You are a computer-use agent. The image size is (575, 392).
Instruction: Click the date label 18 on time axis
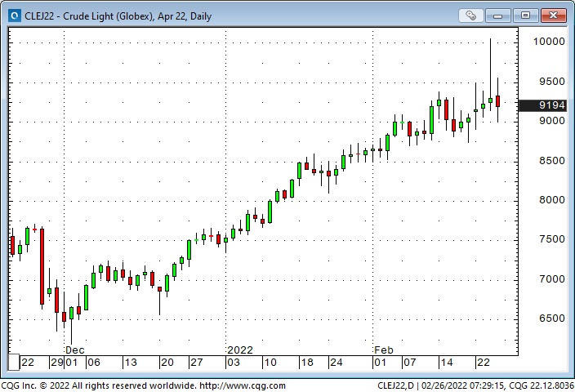307,363
